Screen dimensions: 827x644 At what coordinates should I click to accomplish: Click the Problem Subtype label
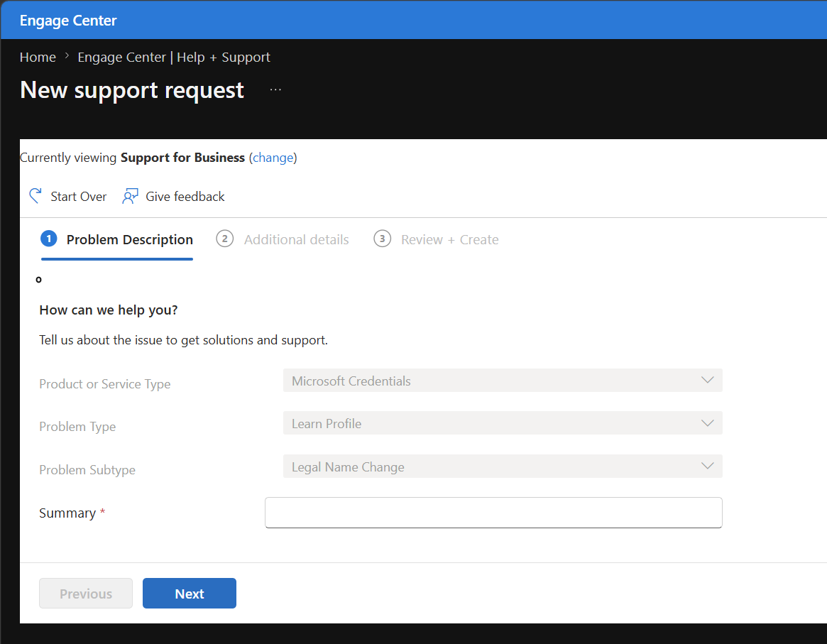coord(87,470)
